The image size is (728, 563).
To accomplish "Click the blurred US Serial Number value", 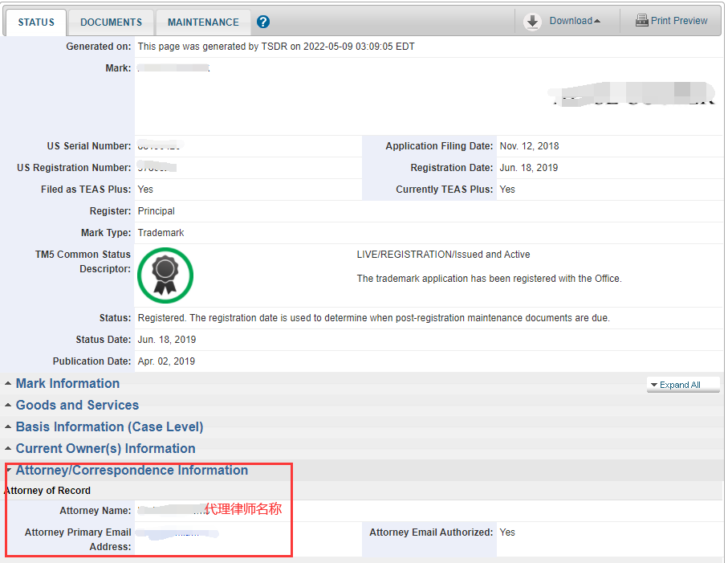I will pos(158,147).
